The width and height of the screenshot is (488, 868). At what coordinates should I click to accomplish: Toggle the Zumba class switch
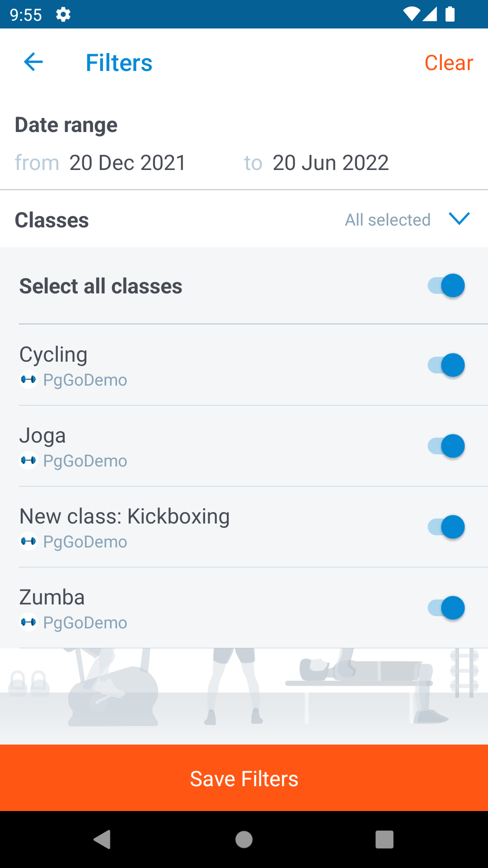point(446,608)
